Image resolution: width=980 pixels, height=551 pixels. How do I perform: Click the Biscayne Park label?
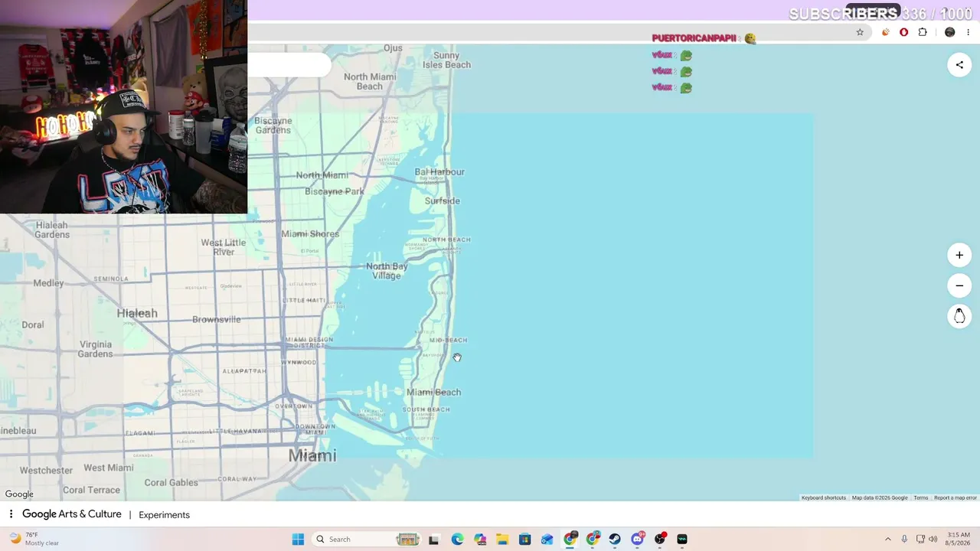coord(335,191)
